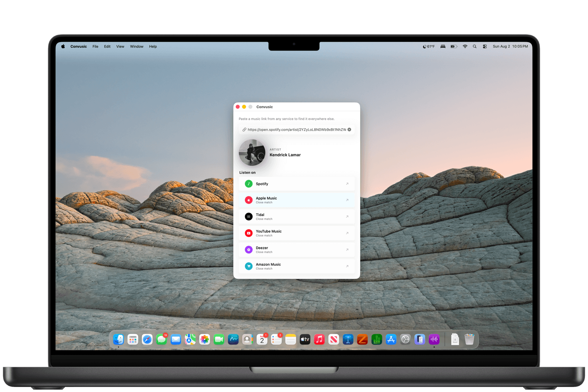Click "Close match" under Deezer
This screenshot has height=392, width=588.
[x=264, y=252]
